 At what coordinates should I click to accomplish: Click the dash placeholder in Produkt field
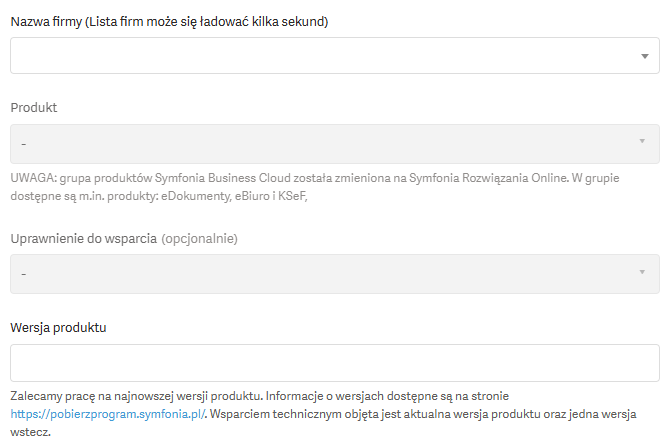[x=24, y=144]
